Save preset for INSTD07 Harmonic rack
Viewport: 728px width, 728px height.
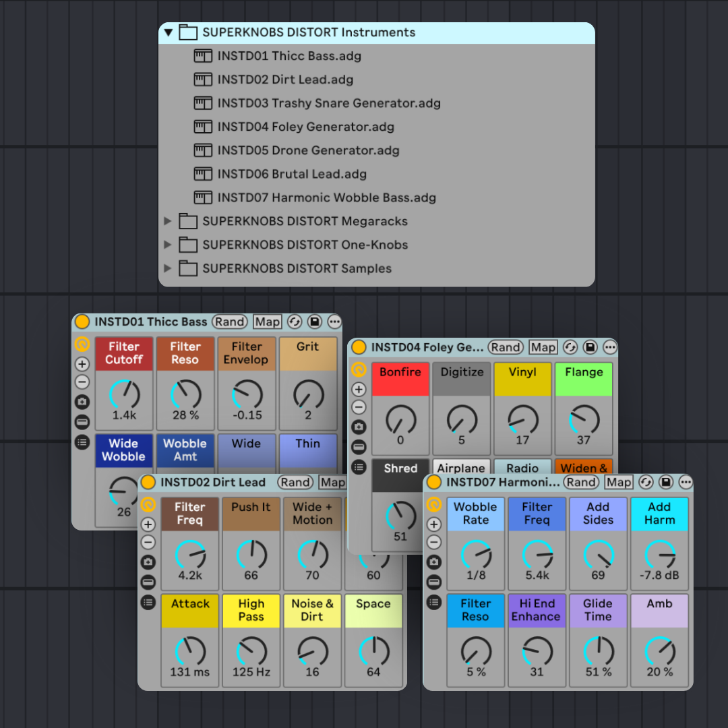tap(666, 483)
